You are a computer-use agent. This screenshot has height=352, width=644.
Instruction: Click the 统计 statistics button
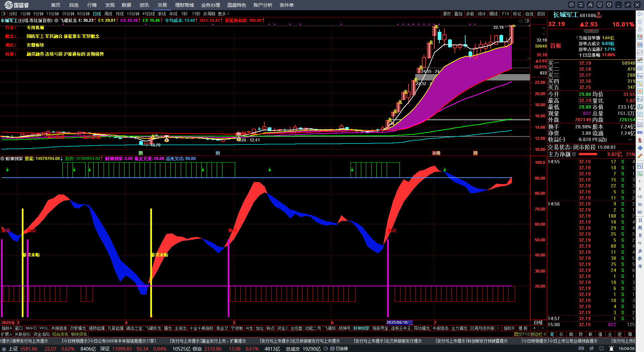click(482, 14)
